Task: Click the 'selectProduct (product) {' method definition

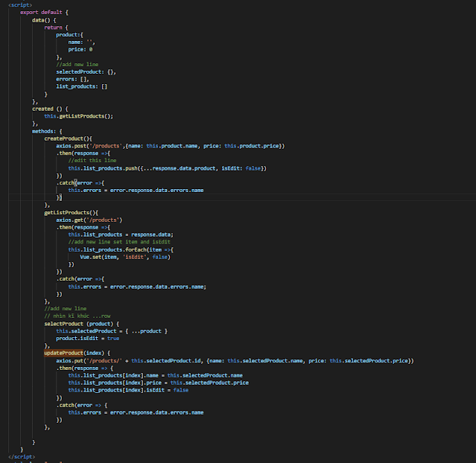Action: 82,324
